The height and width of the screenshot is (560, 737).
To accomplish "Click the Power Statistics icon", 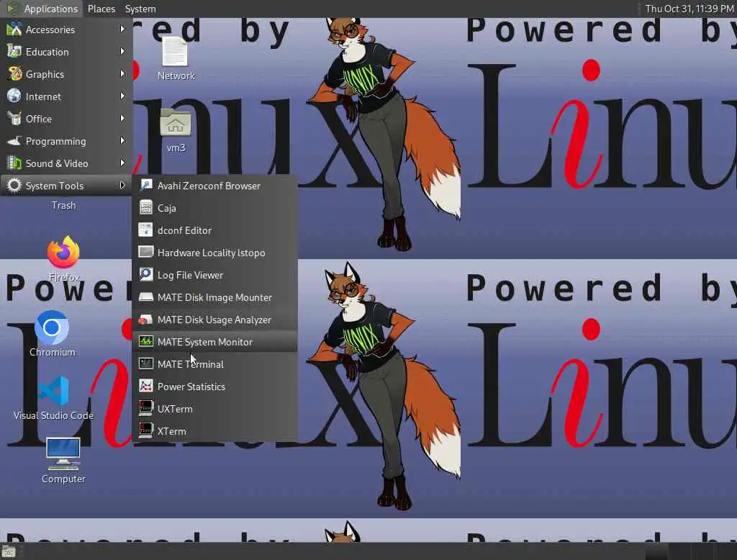I will pos(145,386).
